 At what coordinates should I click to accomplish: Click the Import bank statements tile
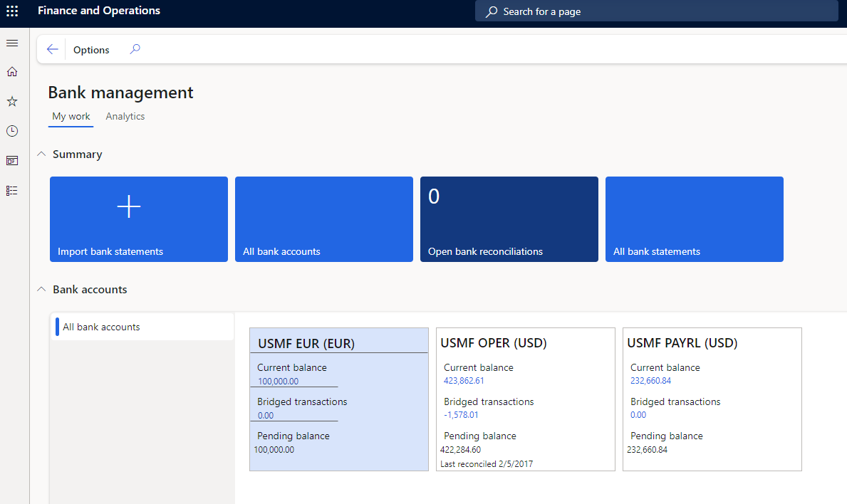[x=138, y=219]
